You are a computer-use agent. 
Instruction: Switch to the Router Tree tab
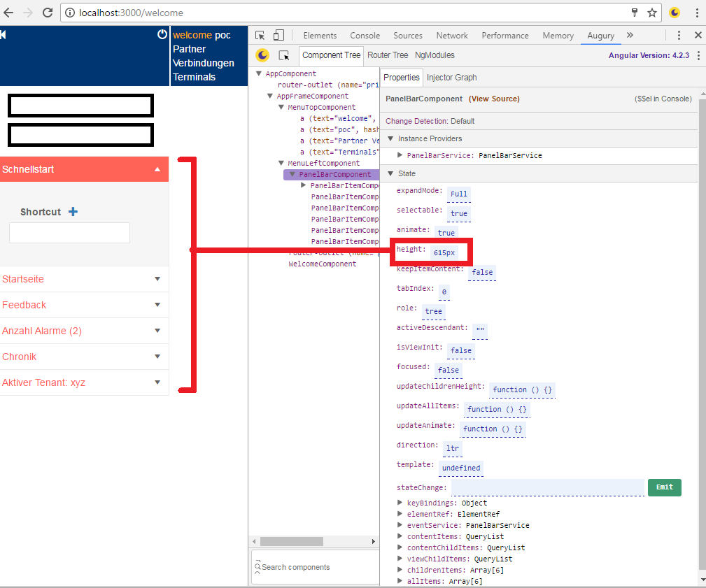[388, 55]
